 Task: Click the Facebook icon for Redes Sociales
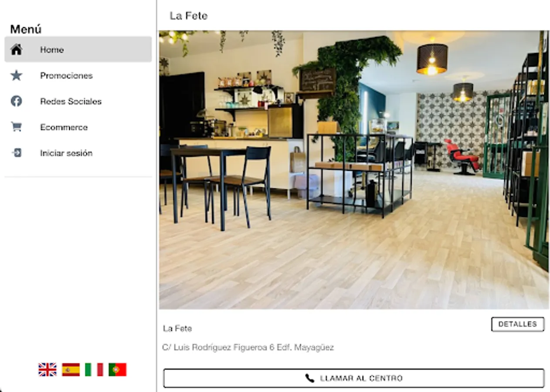[x=16, y=101]
